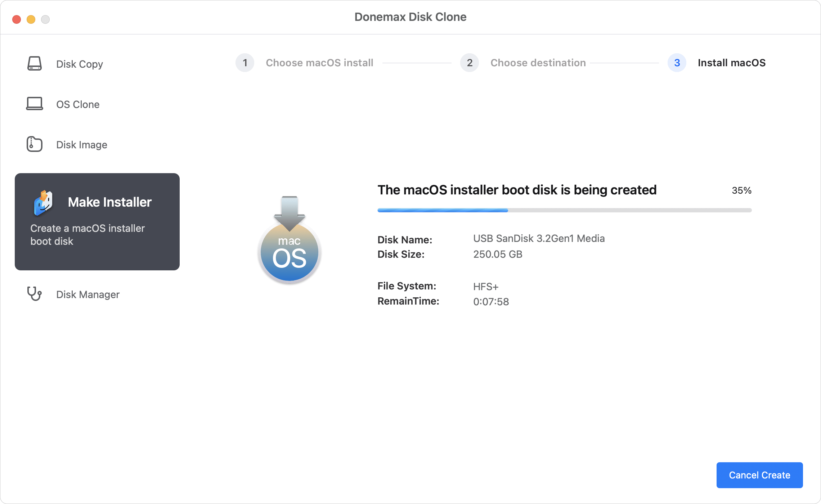Image resolution: width=821 pixels, height=504 pixels.
Task: Select the Install macOS step label
Action: coord(731,62)
